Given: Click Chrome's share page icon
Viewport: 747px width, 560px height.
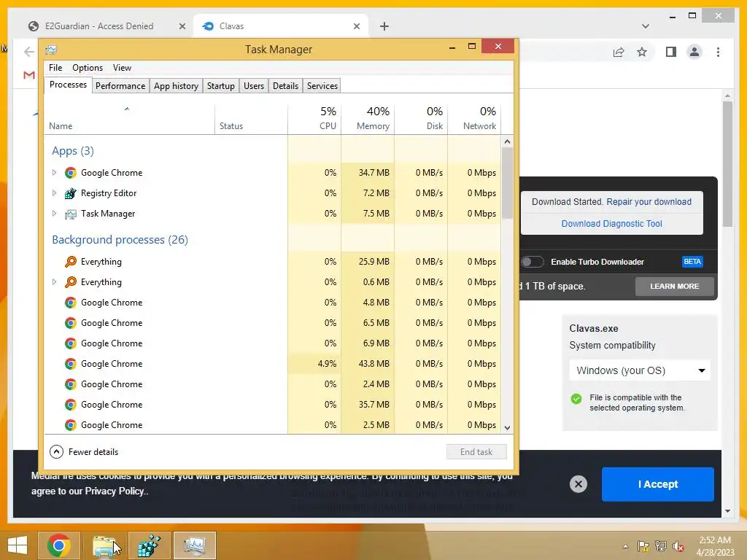Looking at the screenshot, I should (x=619, y=52).
